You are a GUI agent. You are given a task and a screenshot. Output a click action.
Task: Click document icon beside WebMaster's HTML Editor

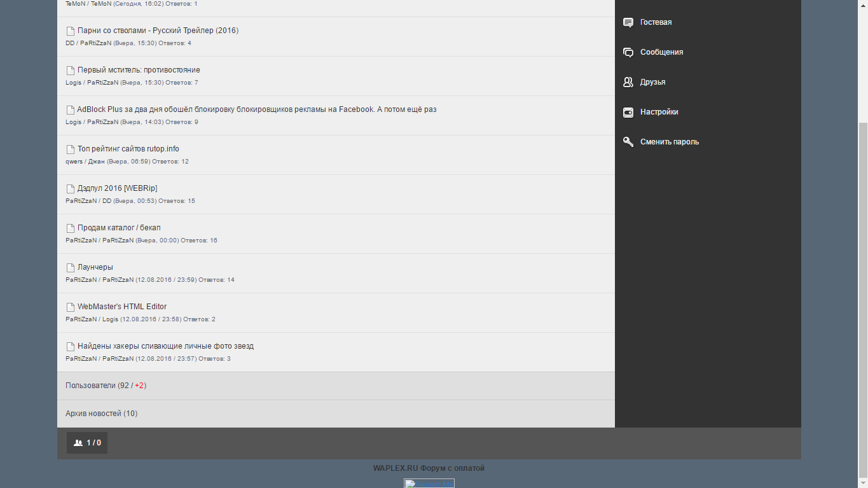point(71,307)
